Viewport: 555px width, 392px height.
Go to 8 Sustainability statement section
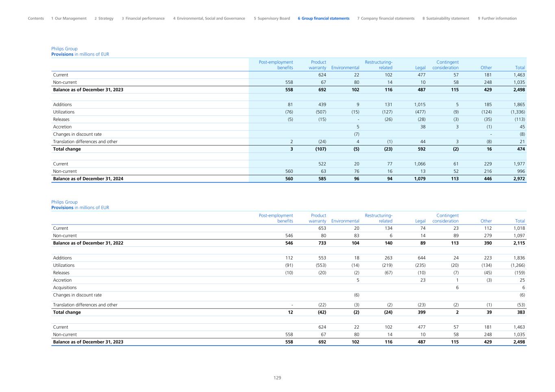(x=446, y=18)
